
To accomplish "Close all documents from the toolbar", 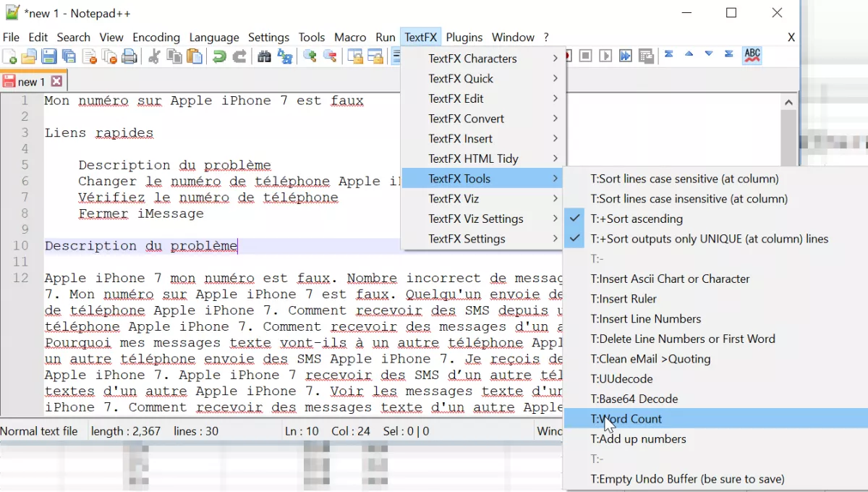I will coord(110,56).
